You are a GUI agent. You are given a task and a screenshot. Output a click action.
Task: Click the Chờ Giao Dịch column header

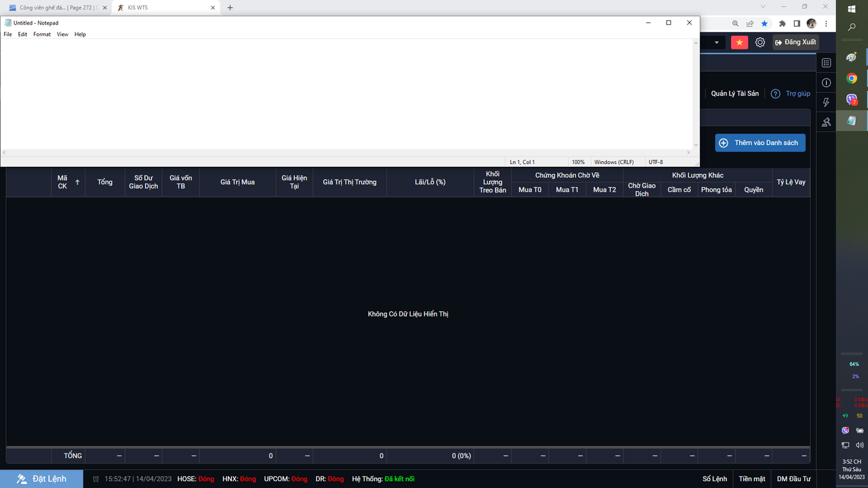[x=642, y=190]
